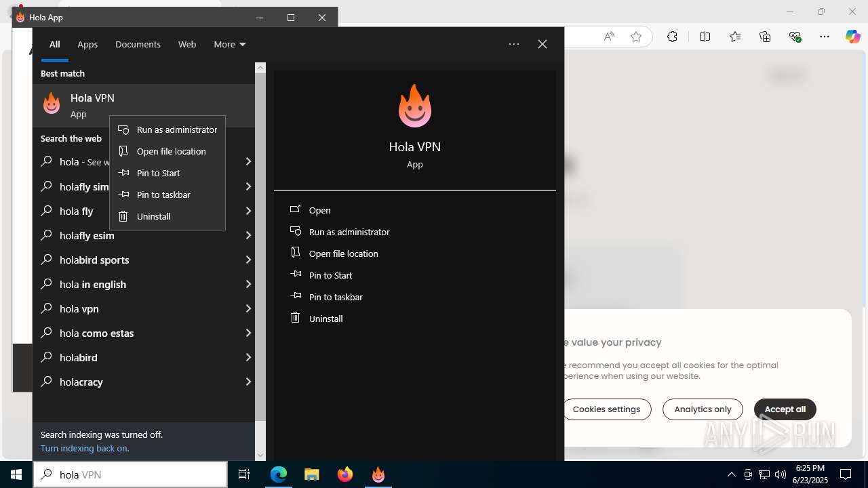Choose Pin to Start in the context menu
This screenshot has width=868, height=488.
pyautogui.click(x=167, y=173)
